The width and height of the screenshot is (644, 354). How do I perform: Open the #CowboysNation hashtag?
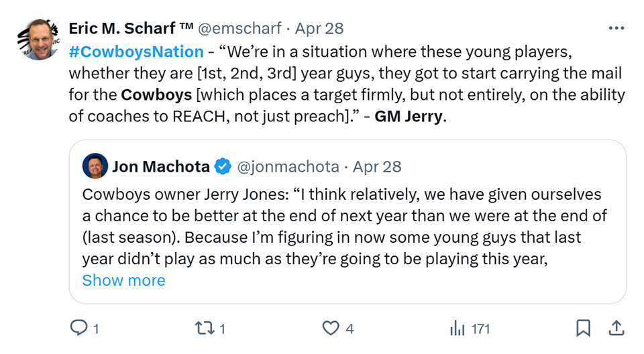pos(136,52)
